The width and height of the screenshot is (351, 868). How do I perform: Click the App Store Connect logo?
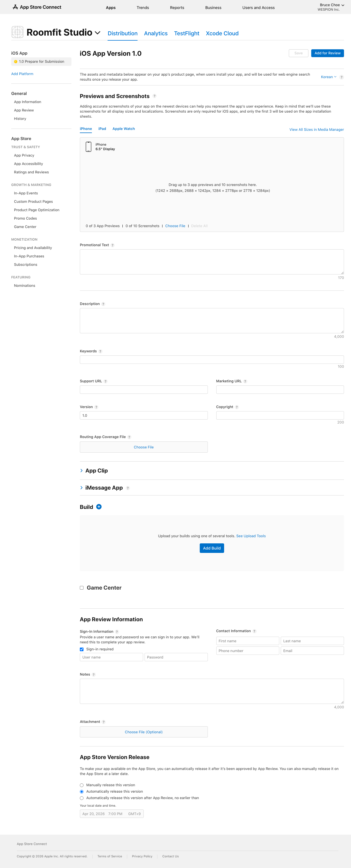pyautogui.click(x=37, y=7)
